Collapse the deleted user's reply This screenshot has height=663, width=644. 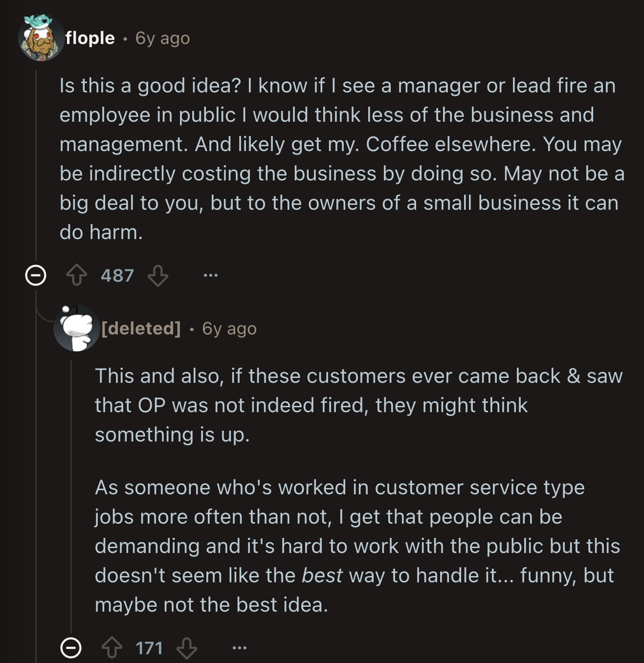point(71,648)
